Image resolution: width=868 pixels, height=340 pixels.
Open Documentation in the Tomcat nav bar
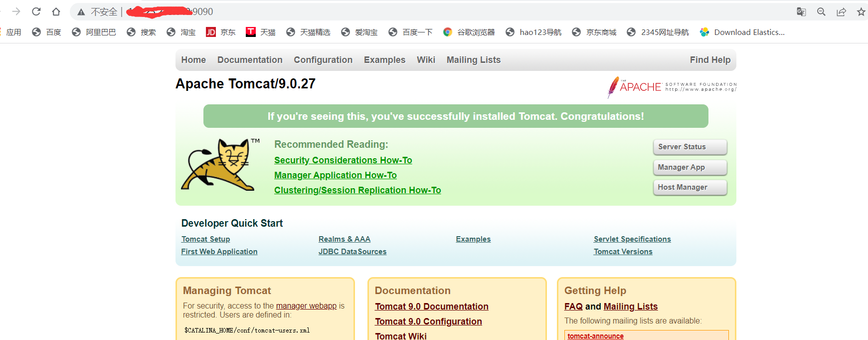pos(250,60)
